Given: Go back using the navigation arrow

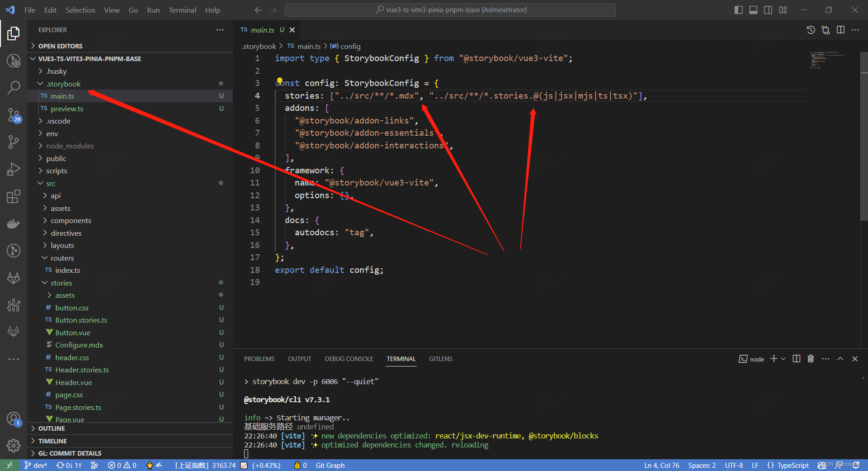Looking at the screenshot, I should (258, 10).
